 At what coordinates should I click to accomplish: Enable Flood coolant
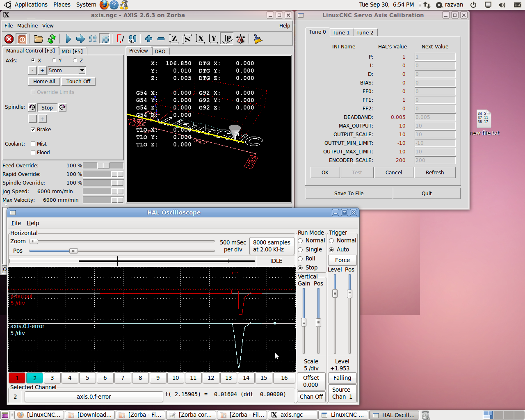click(33, 153)
